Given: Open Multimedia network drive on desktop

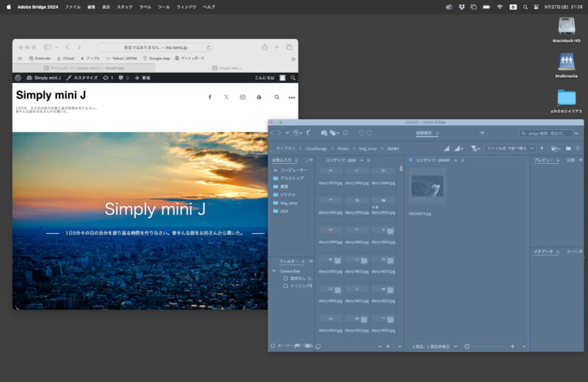Looking at the screenshot, I should 566,65.
